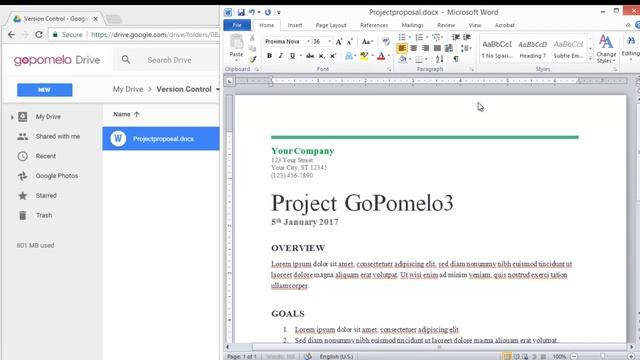Go to My Drive breadcrumb
Screen dimensions: 640x360
click(x=128, y=89)
